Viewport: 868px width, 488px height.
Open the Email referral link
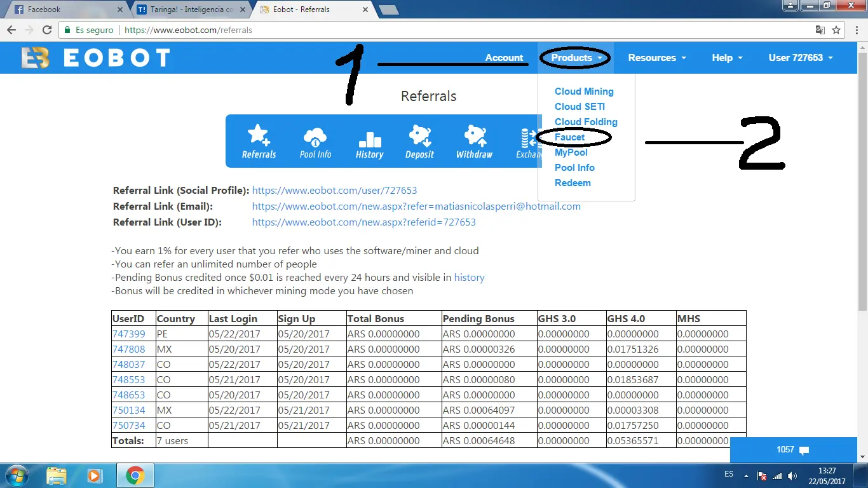click(x=416, y=207)
